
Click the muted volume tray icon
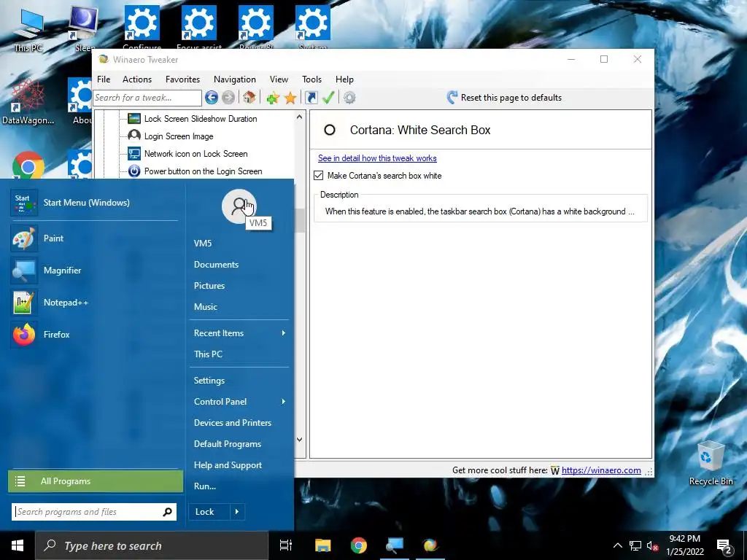[x=652, y=545]
